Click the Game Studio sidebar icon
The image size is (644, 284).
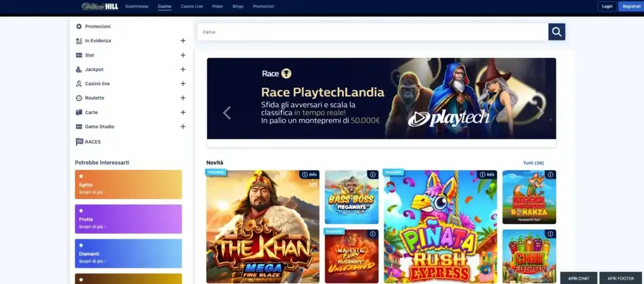coord(79,127)
